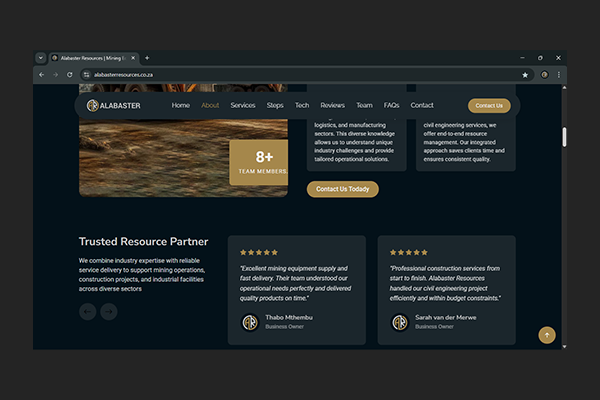The height and width of the screenshot is (400, 600).
Task: Click the scrollbar up arrow
Action: [564, 88]
